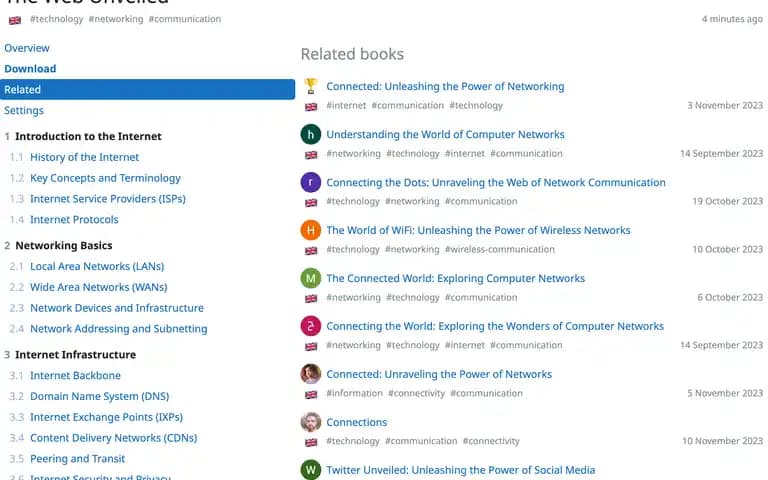
Task: Switch to the Download tab
Action: [x=30, y=69]
